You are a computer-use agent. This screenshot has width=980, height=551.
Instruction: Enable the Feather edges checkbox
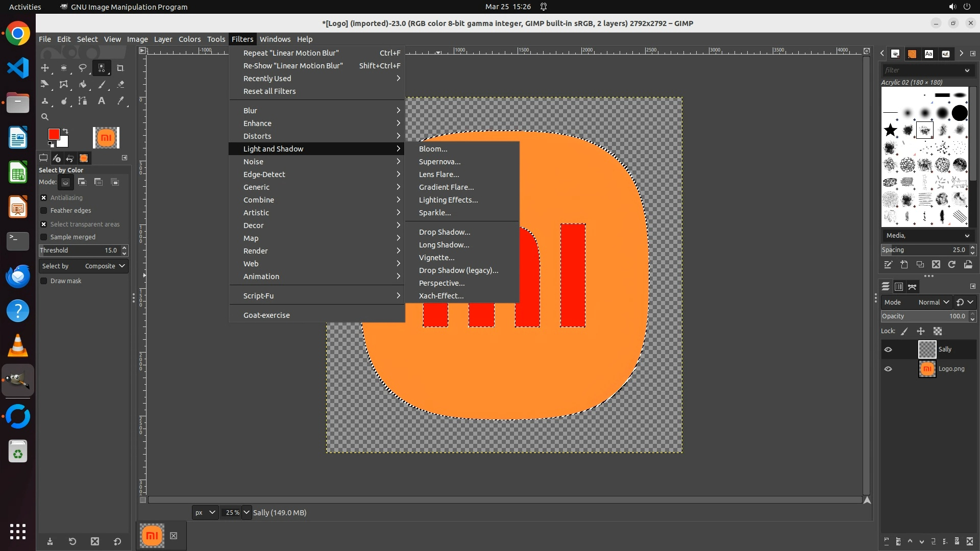(44, 211)
